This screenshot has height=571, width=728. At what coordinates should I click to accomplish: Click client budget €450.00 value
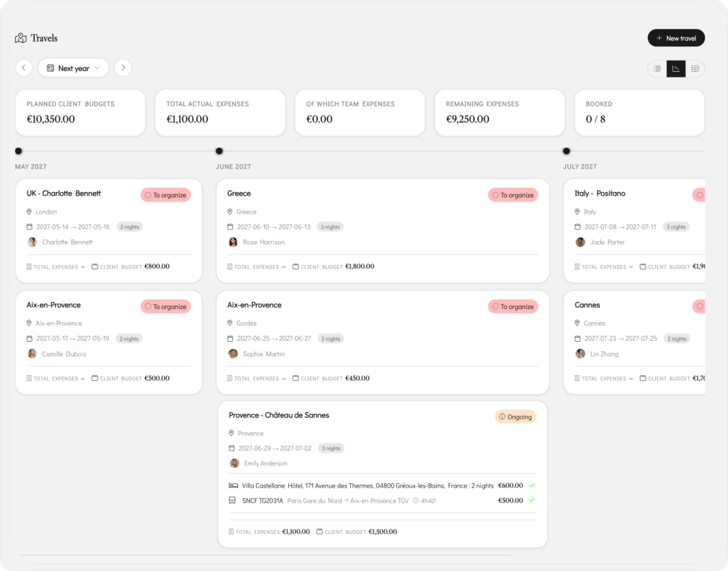(x=357, y=378)
